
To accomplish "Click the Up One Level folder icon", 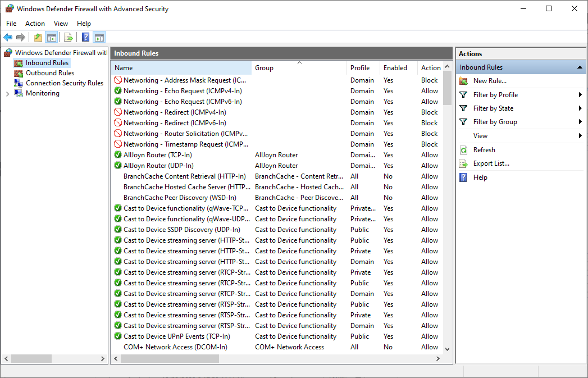I will pos(38,38).
